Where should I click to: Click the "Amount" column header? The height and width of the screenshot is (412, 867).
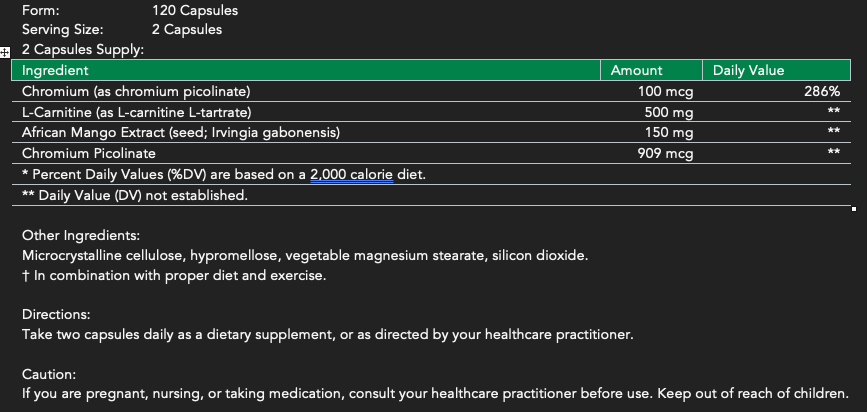[637, 70]
